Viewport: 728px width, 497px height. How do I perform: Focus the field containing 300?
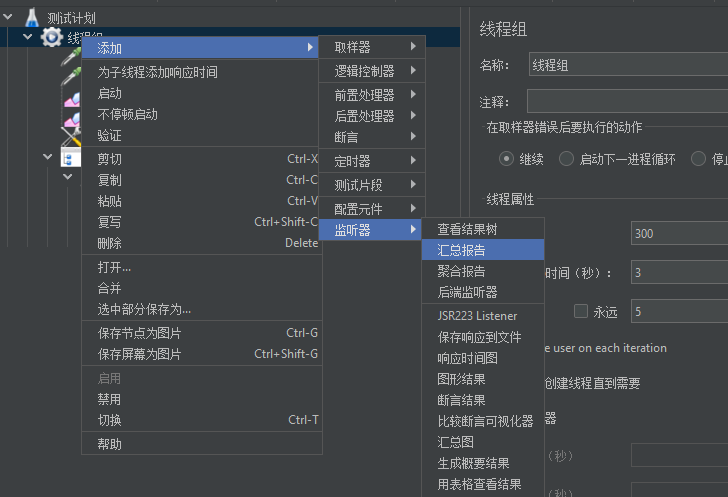(678, 233)
